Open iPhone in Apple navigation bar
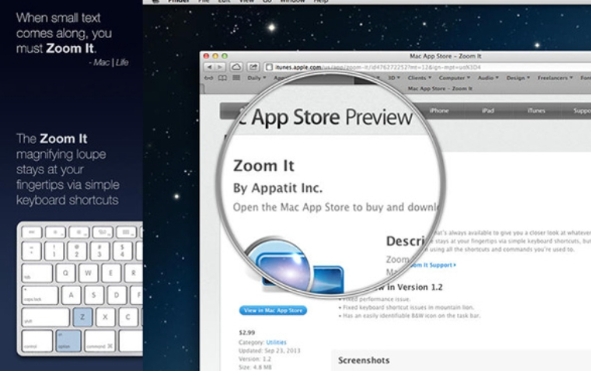The height and width of the screenshot is (382, 591). (x=439, y=110)
